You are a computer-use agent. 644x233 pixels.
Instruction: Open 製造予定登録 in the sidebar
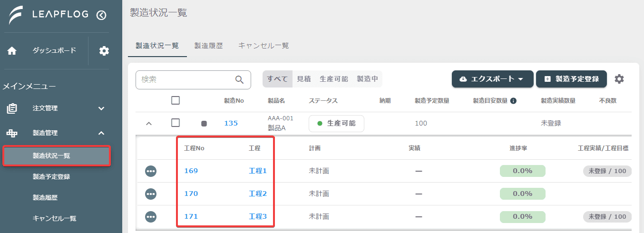pyautogui.click(x=51, y=176)
